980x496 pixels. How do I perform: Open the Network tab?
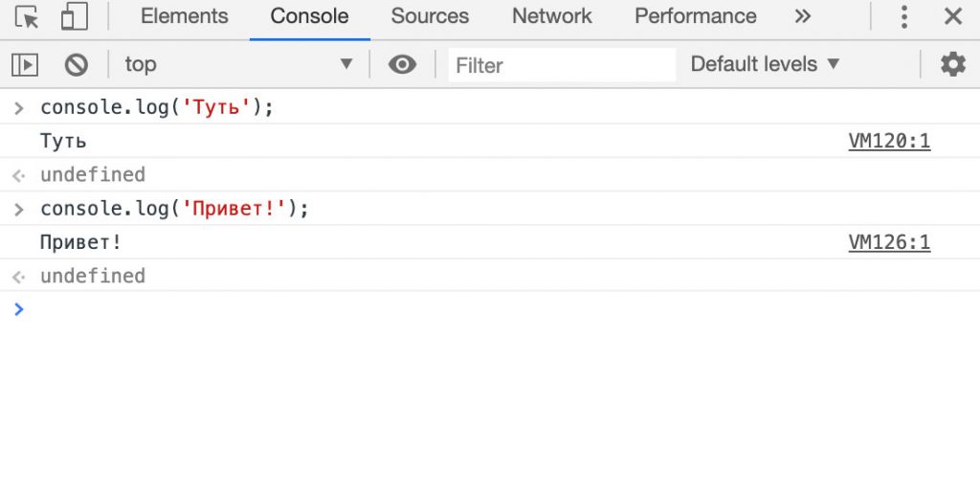(x=551, y=17)
